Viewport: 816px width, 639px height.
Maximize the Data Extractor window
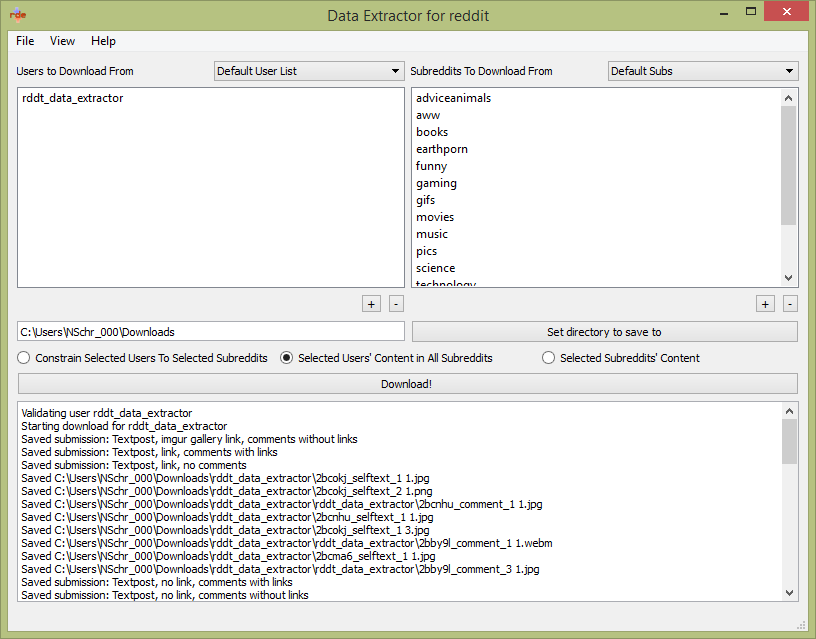pyautogui.click(x=750, y=11)
